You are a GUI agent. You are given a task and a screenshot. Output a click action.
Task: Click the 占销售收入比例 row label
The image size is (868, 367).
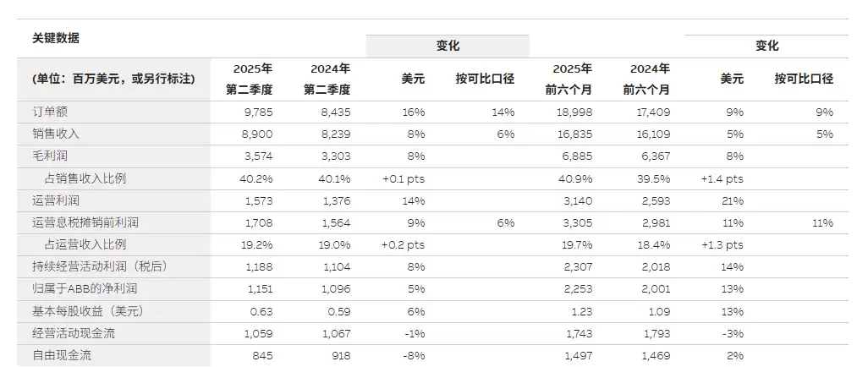point(85,178)
